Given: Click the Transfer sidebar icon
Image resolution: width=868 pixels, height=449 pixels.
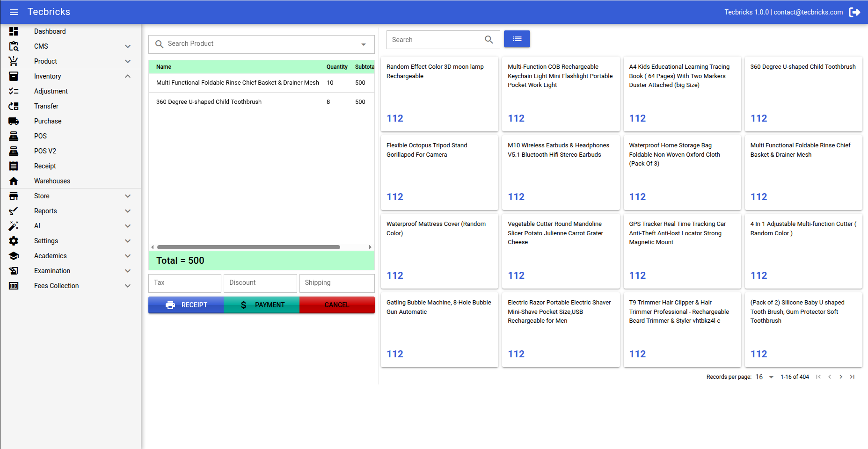Looking at the screenshot, I should (x=14, y=106).
